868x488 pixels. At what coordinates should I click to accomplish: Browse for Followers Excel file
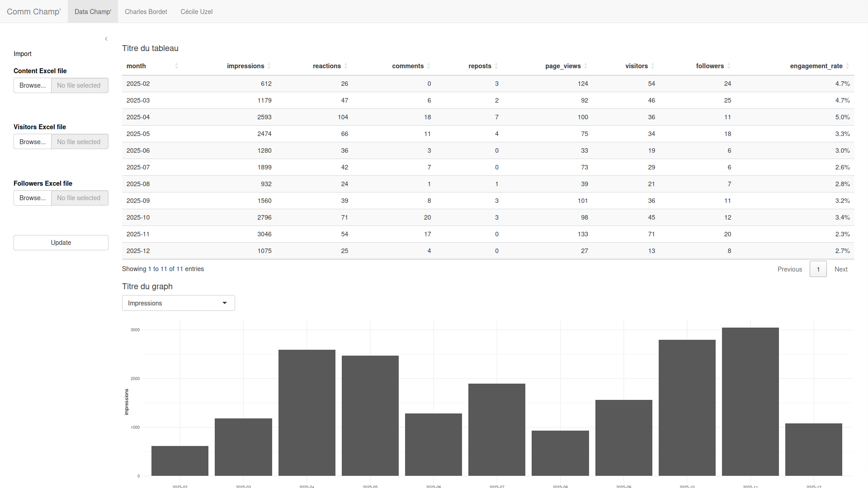click(x=33, y=198)
